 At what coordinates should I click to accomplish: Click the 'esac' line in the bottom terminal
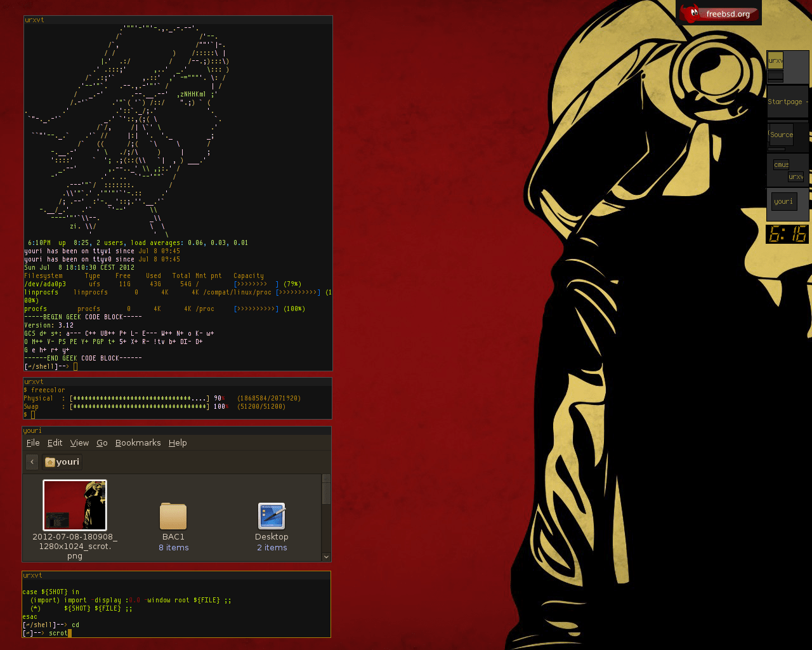(30, 617)
